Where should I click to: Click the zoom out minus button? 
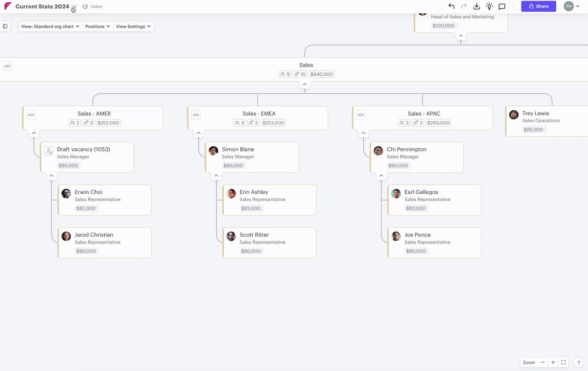tap(543, 362)
